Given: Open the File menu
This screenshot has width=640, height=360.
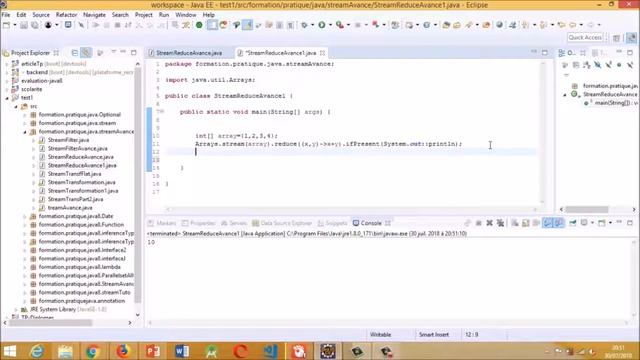Looking at the screenshot, I should click(6, 15).
